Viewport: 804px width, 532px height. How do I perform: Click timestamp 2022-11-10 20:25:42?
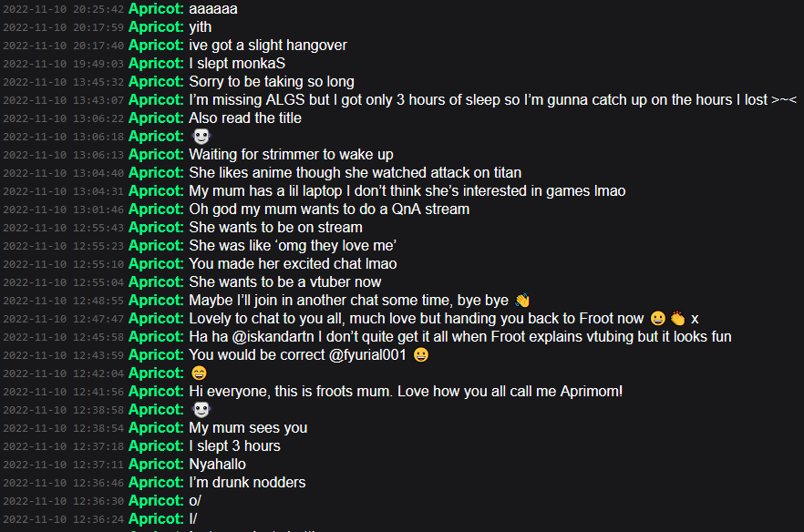click(64, 9)
